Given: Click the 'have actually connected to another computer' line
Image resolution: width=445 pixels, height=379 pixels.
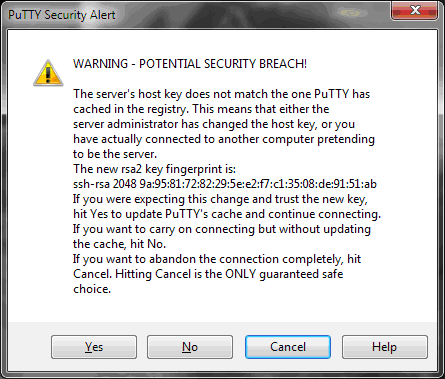Looking at the screenshot, I should tap(224, 139).
